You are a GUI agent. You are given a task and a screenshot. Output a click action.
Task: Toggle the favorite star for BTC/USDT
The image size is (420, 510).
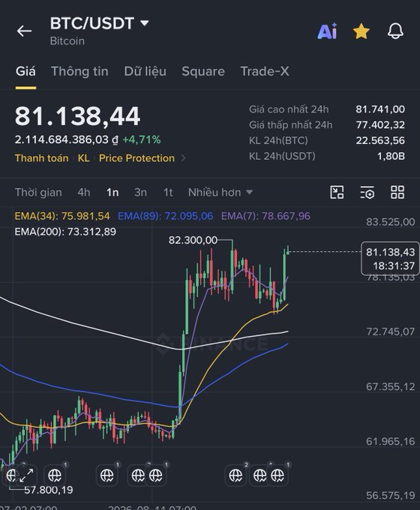tap(361, 31)
